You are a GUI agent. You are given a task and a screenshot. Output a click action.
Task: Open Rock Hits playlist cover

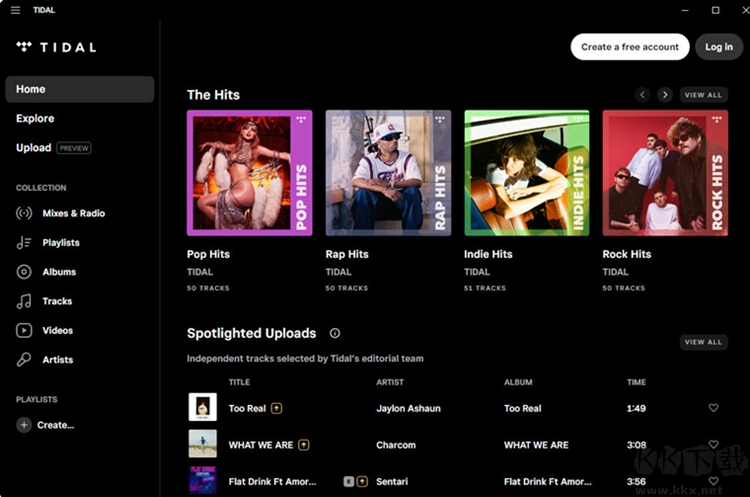pos(665,173)
